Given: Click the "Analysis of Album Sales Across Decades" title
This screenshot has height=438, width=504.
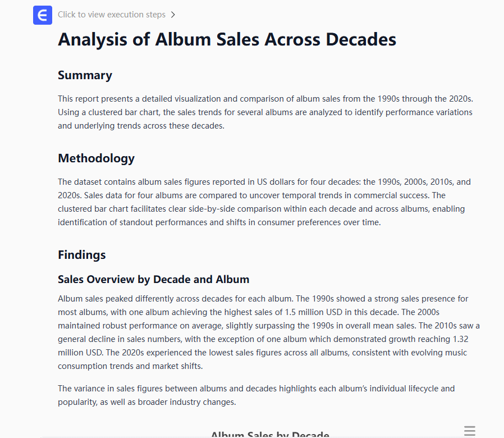Looking at the screenshot, I should tap(227, 39).
